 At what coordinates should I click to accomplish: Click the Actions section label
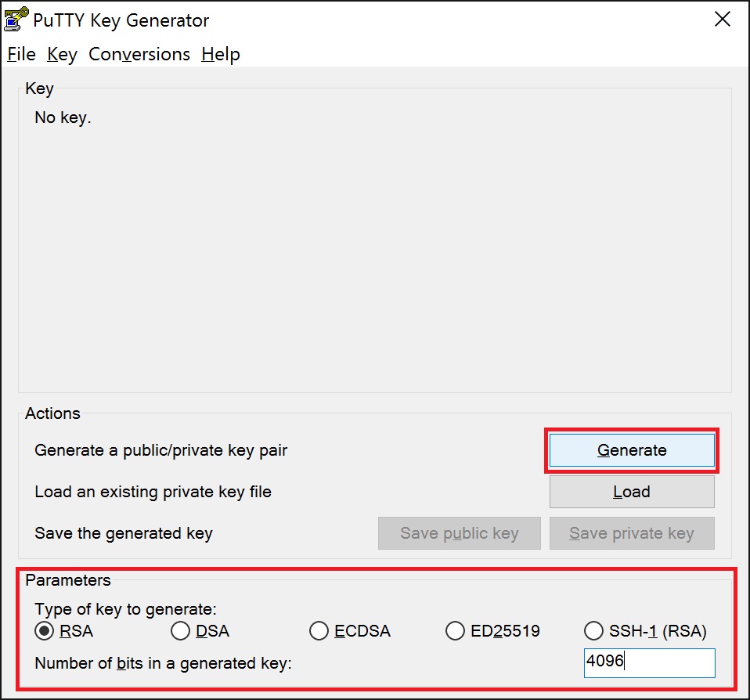click(x=52, y=413)
